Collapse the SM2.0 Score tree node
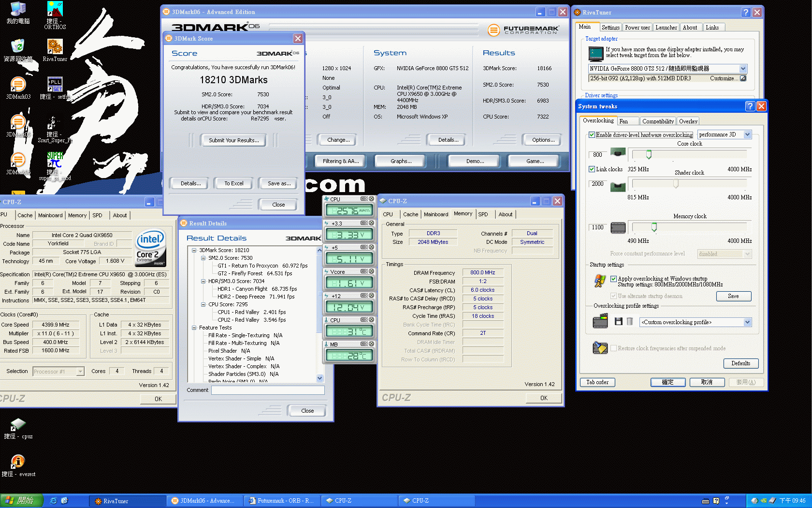This screenshot has height=508, width=812. click(x=203, y=258)
